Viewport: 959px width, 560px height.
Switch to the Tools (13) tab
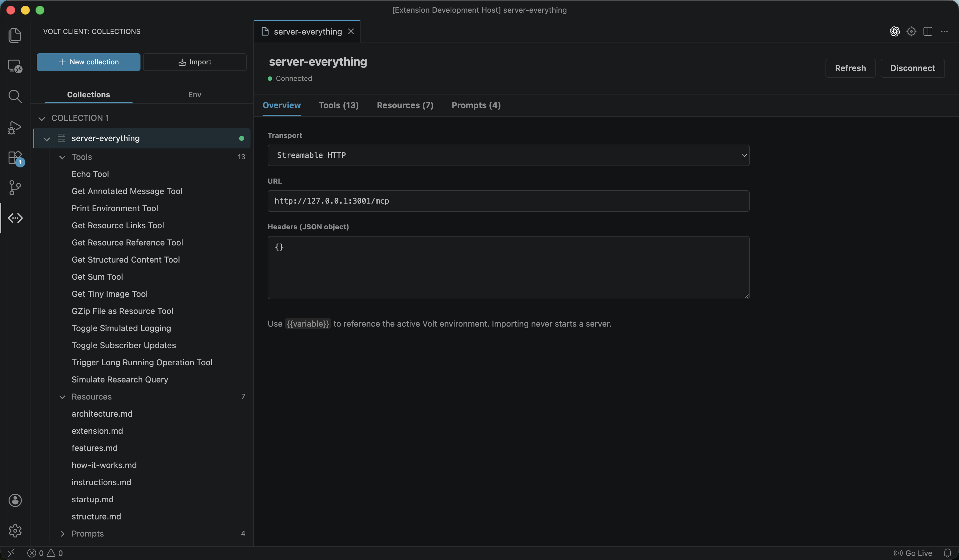(x=339, y=105)
